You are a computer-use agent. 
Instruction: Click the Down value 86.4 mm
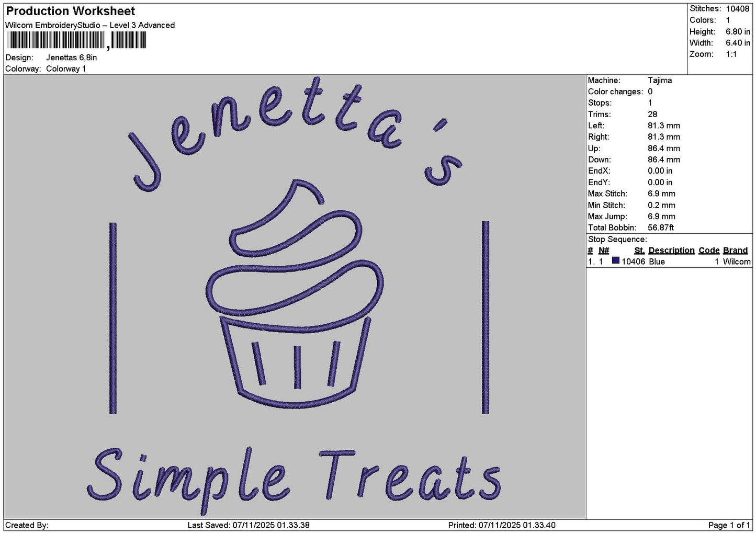(664, 160)
